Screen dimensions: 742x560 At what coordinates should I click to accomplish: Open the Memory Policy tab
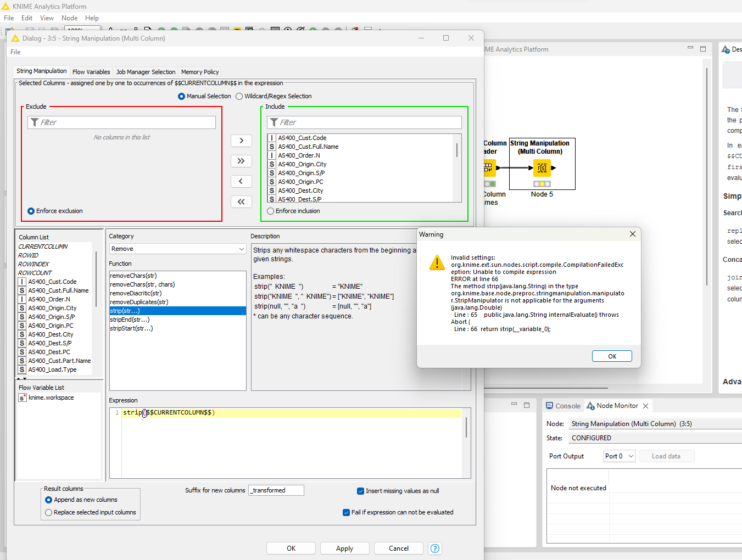(200, 72)
